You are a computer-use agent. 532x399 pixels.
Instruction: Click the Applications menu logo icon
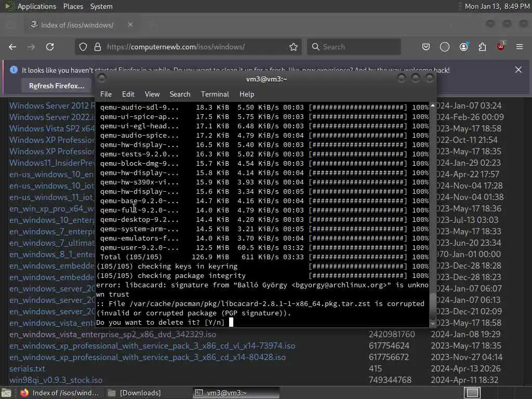coord(9,6)
